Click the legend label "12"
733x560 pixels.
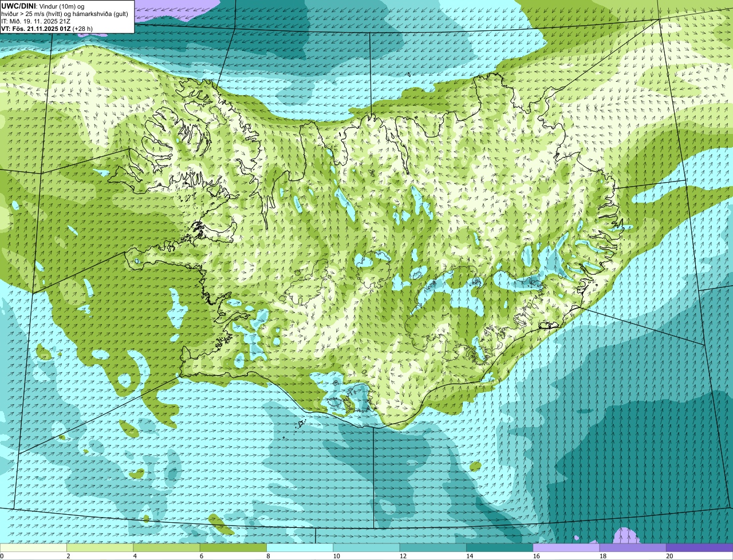tap(403, 556)
